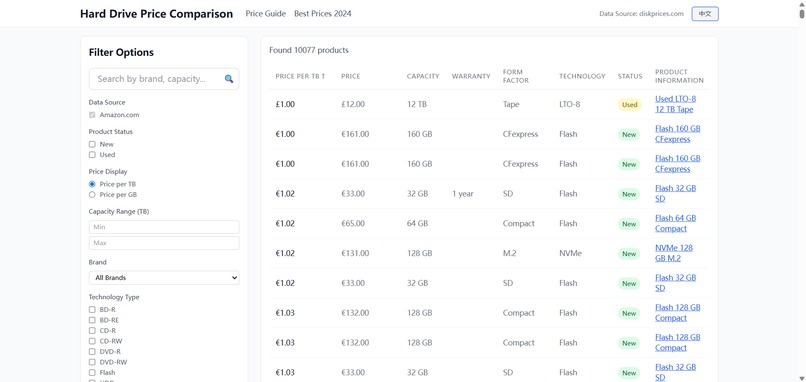Click the Form Factor column header
Screen dimensions: 806x382
516,76
